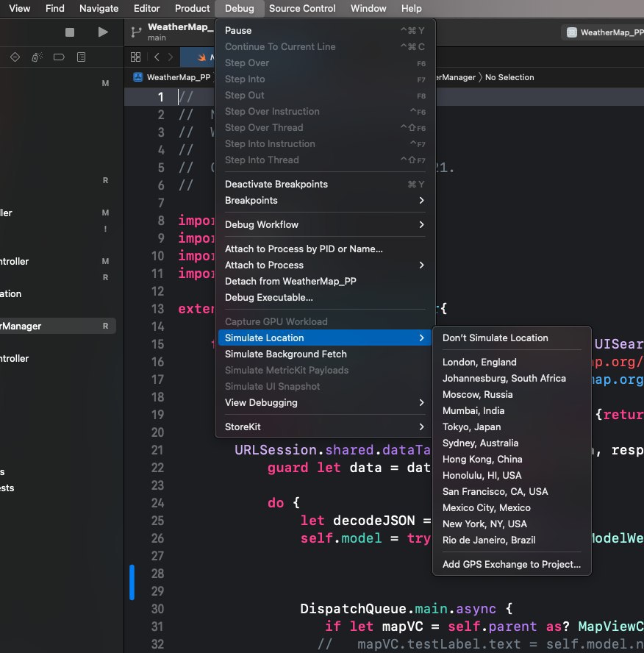Simulate location San Francisco, CA, USA
Screen dimensions: 644x653
(x=512, y=491)
